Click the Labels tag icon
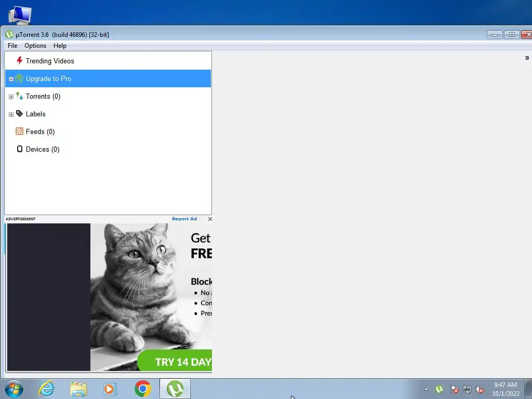This screenshot has height=399, width=532. tap(19, 114)
